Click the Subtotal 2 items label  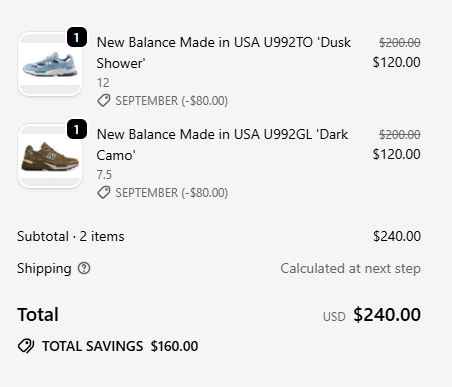click(71, 236)
